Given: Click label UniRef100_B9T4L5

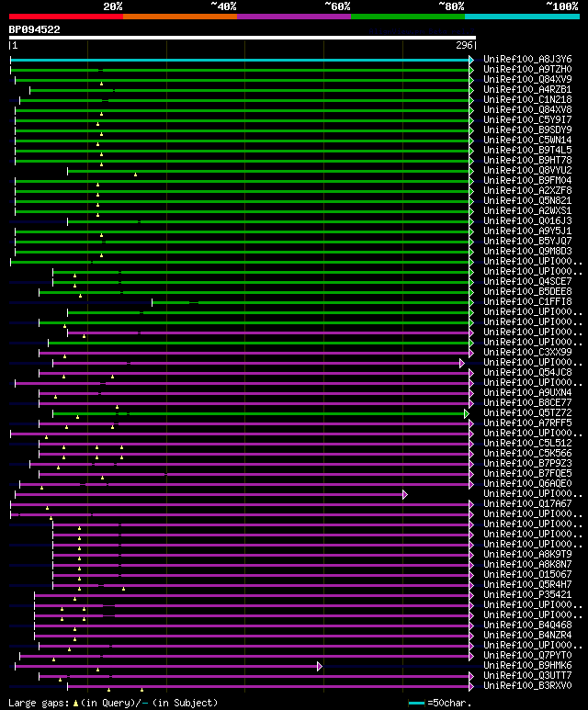Looking at the screenshot, I should [x=527, y=151].
